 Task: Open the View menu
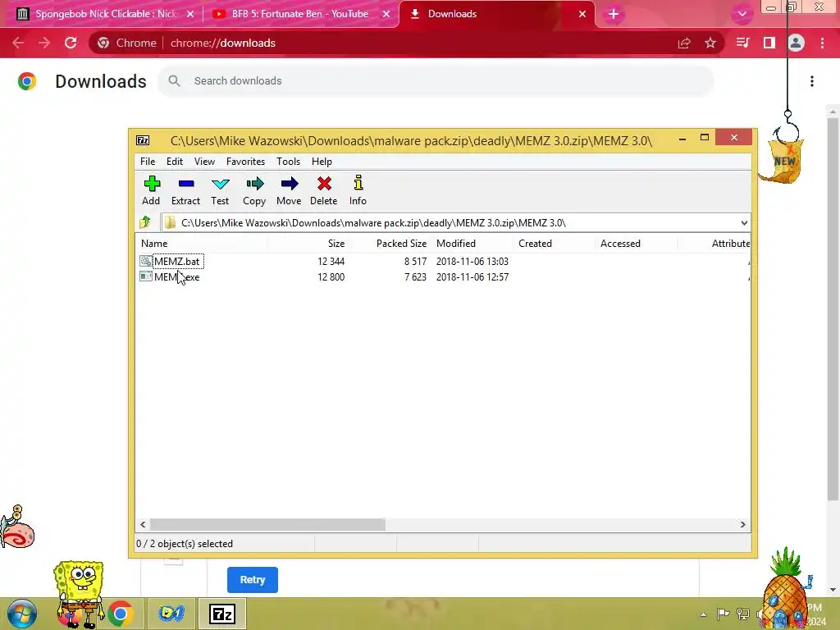click(204, 162)
